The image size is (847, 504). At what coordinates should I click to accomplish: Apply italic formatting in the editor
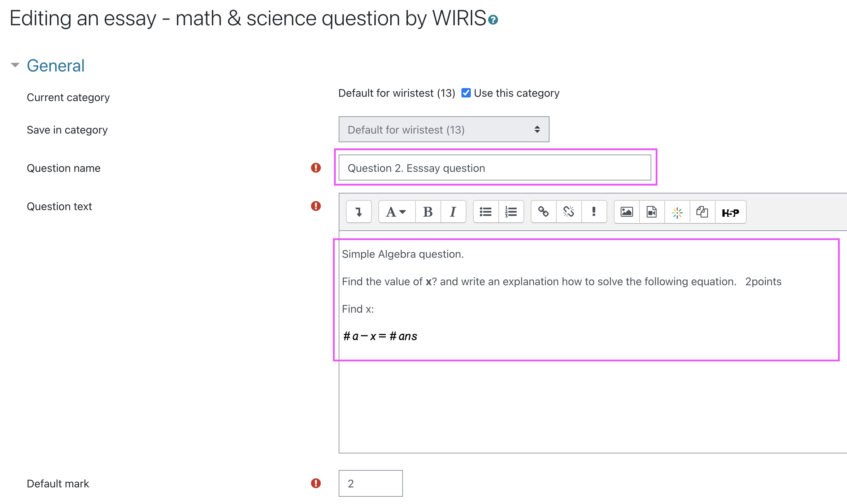(453, 212)
